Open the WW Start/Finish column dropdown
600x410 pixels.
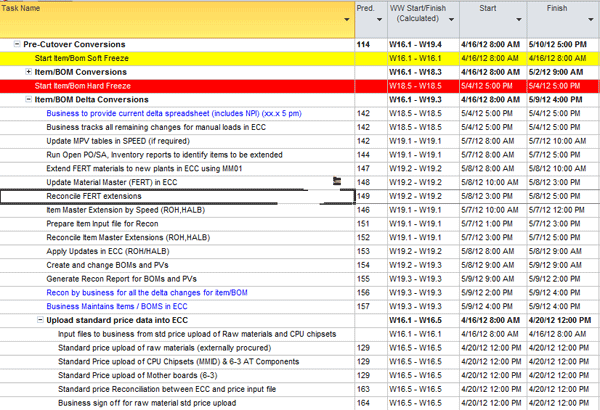450,19
